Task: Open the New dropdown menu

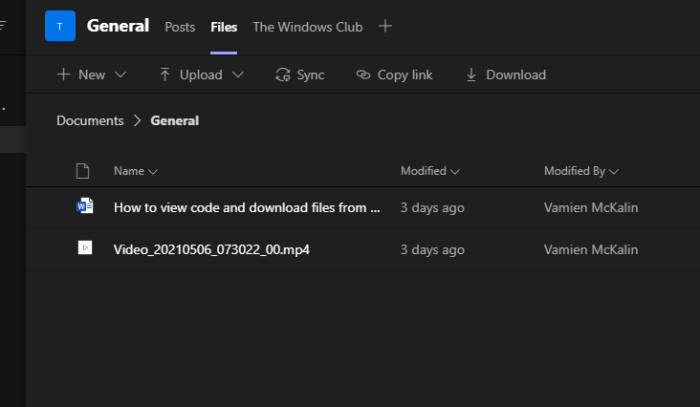Action: pos(91,75)
